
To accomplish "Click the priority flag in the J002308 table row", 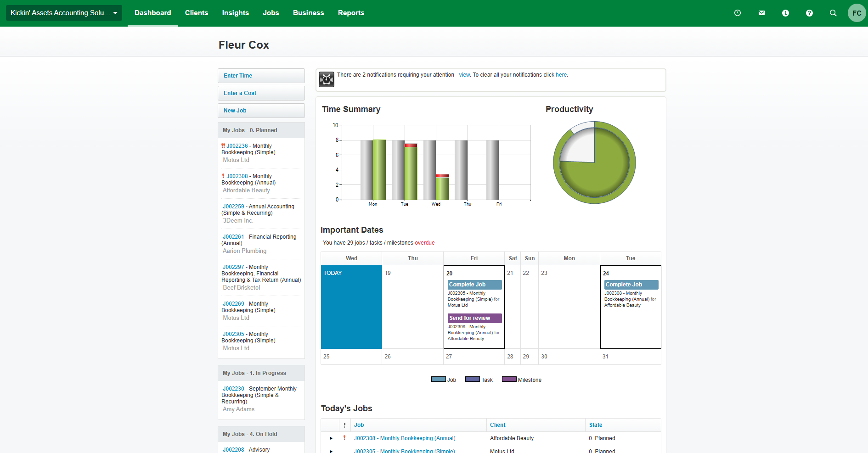I will [345, 438].
